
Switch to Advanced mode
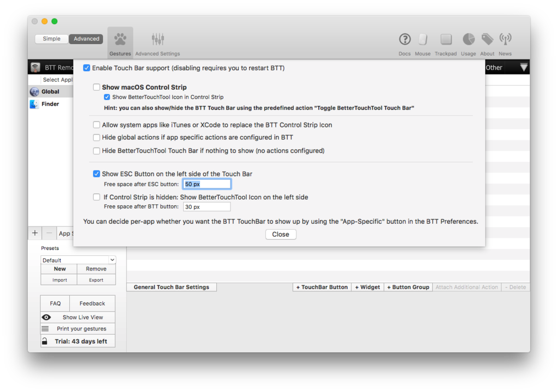[86, 39]
